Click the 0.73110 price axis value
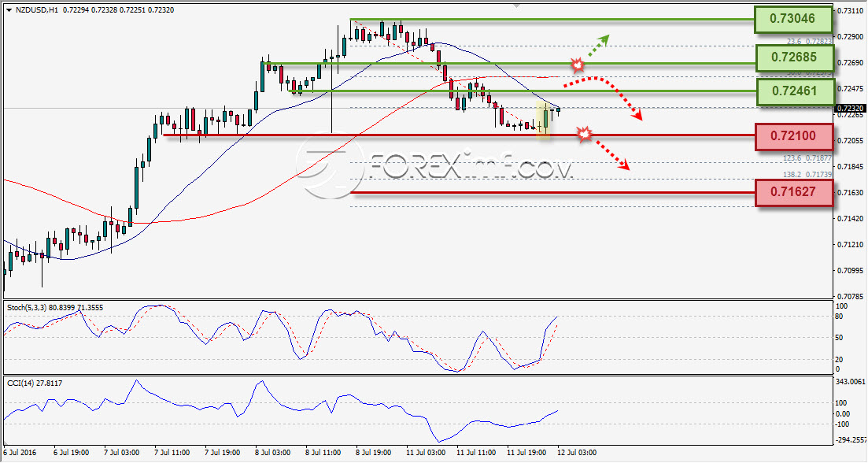 [x=850, y=10]
